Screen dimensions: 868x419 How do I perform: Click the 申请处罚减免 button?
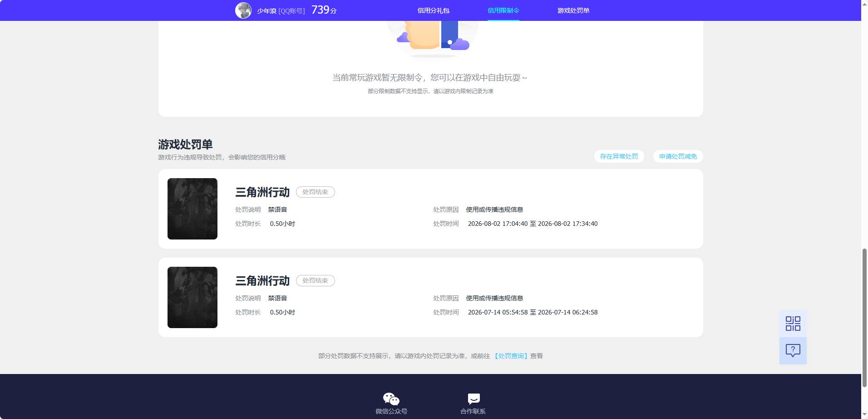(678, 156)
